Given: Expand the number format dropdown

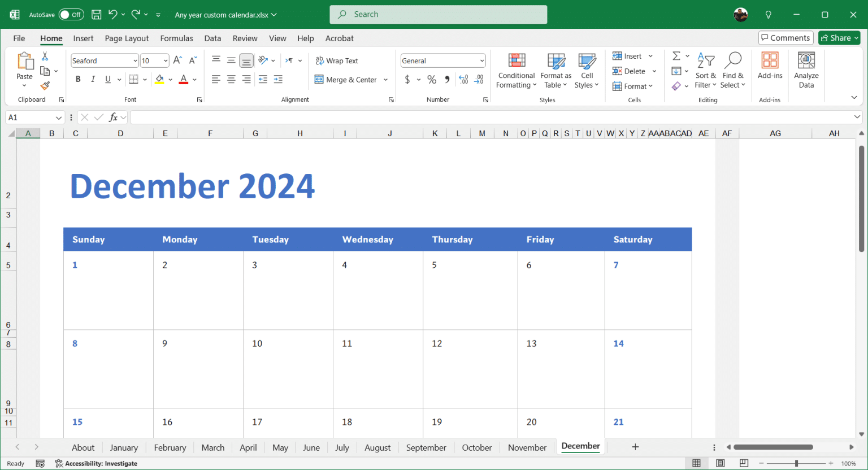Looking at the screenshot, I should (x=481, y=60).
